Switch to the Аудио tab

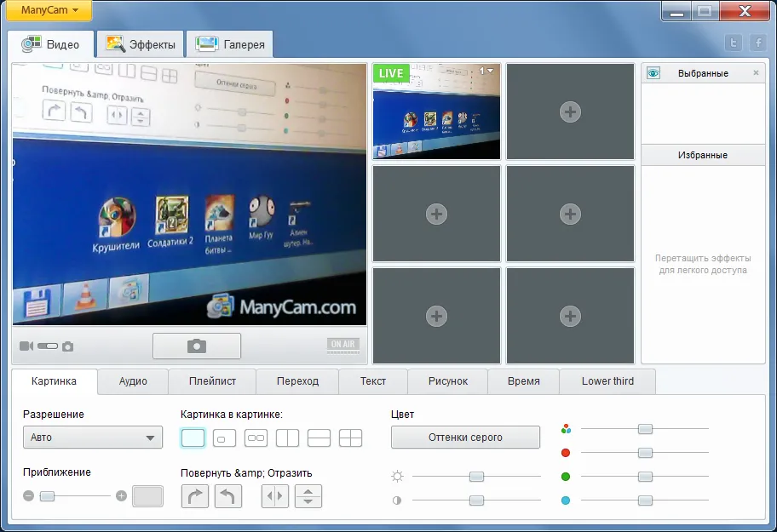[x=133, y=381]
